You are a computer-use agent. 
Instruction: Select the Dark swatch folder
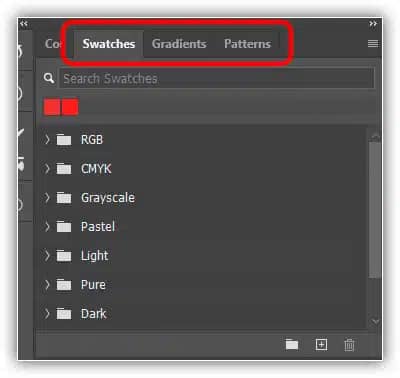(x=203, y=314)
